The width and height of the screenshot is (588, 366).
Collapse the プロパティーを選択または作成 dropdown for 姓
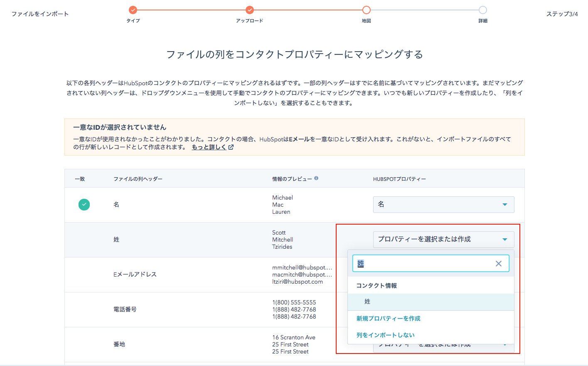click(x=443, y=240)
